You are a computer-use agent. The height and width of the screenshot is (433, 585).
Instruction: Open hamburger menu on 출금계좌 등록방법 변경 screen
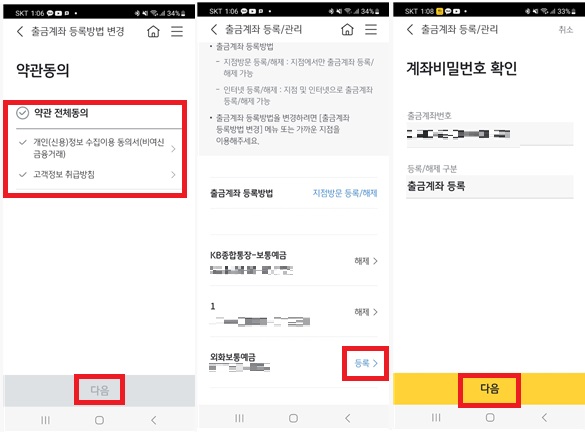coord(177,31)
